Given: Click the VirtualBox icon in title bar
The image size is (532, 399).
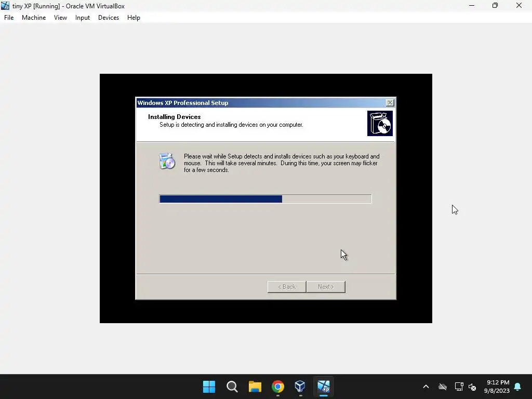Looking at the screenshot, I should point(5,6).
